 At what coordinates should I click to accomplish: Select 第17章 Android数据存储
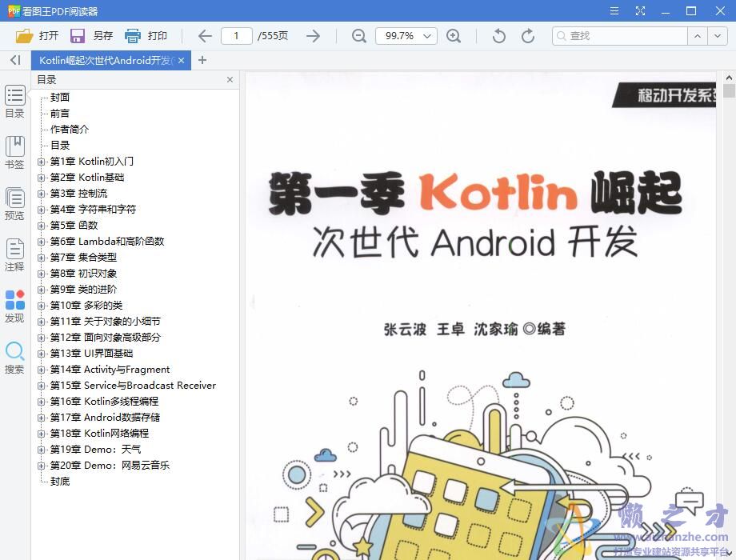coord(105,418)
